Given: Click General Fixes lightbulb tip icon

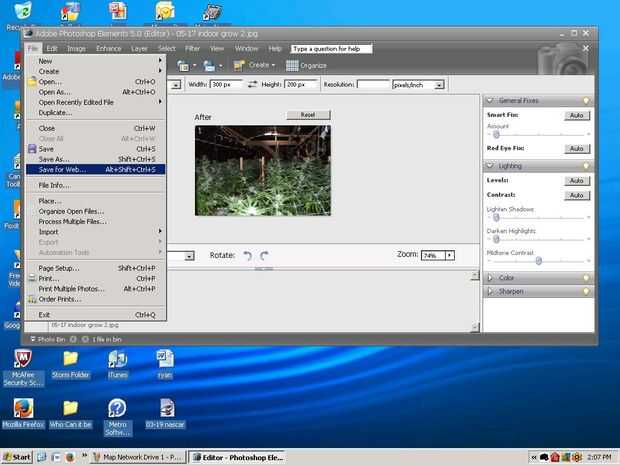Looking at the screenshot, I should click(x=586, y=100).
